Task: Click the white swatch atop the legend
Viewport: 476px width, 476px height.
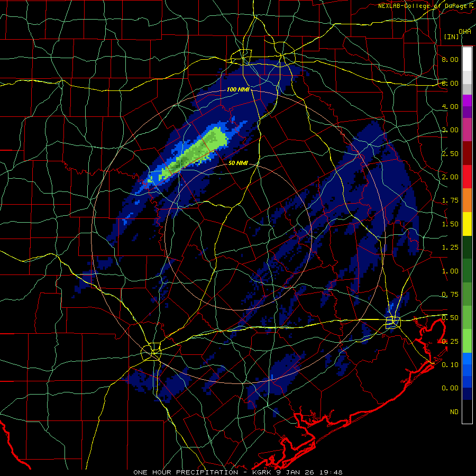Action: (467, 59)
